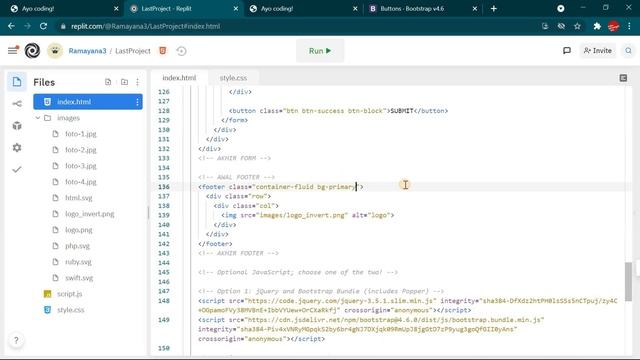Image resolution: width=640 pixels, height=360 pixels.
Task: Open the chat bubble icon
Action: pyautogui.click(x=567, y=51)
